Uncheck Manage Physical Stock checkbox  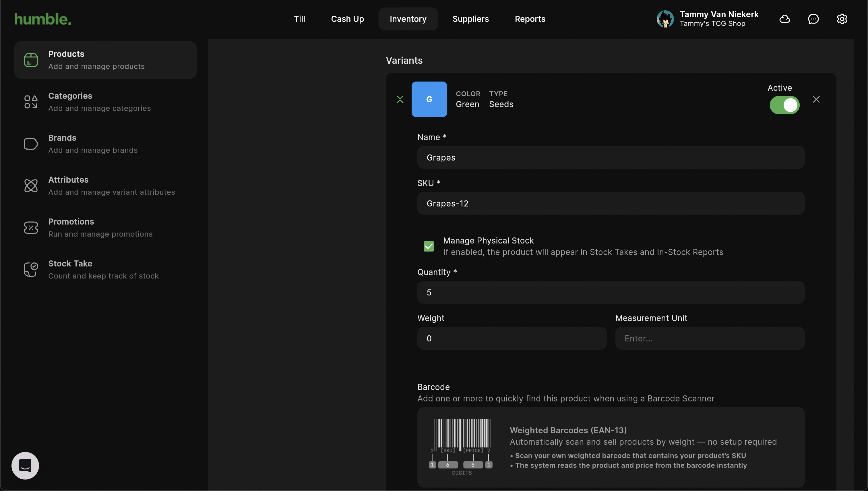point(429,246)
